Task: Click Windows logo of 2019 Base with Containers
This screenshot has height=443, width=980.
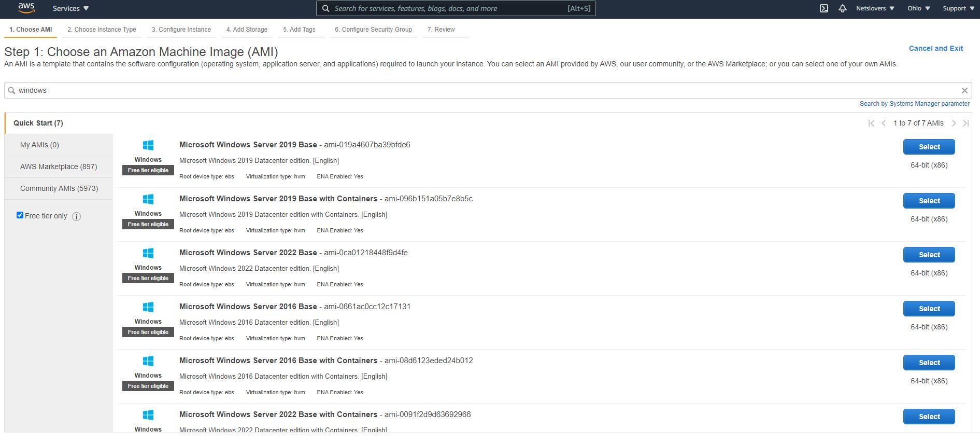Action: pyautogui.click(x=148, y=199)
